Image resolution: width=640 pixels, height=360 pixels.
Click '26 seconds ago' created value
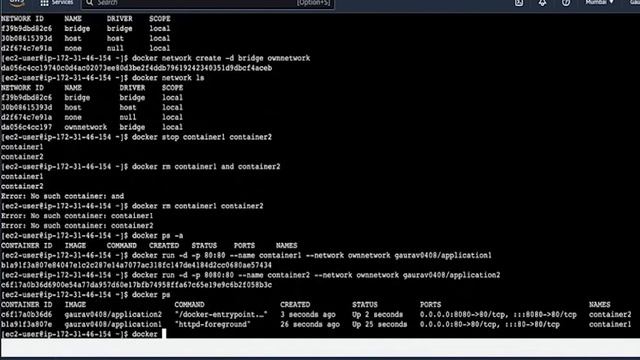coord(310,324)
